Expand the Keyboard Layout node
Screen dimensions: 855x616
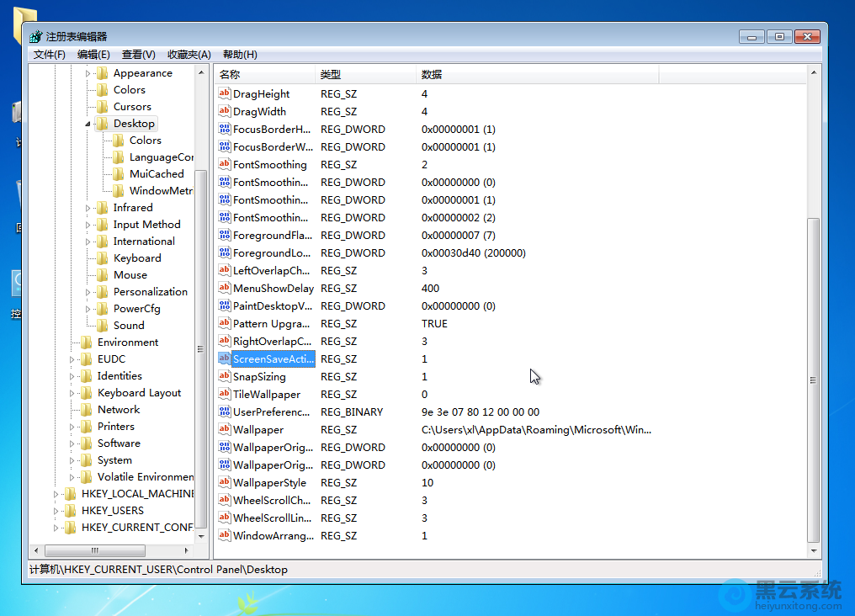click(x=72, y=393)
